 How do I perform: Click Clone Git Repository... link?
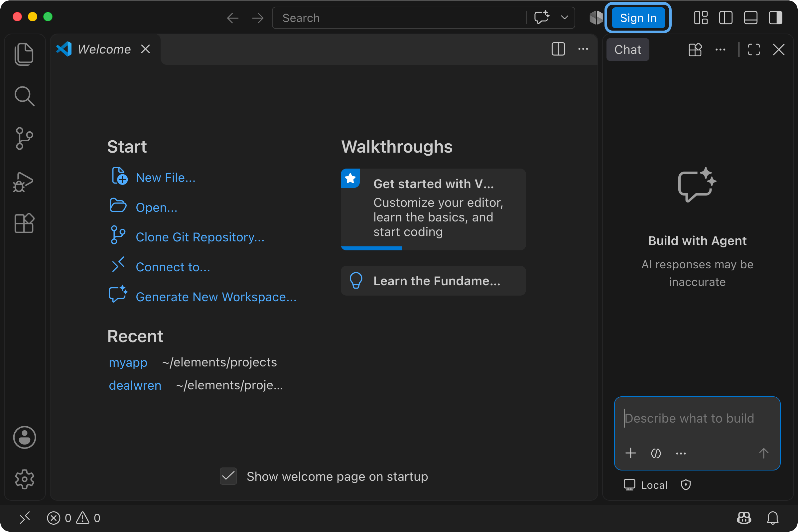pos(200,237)
